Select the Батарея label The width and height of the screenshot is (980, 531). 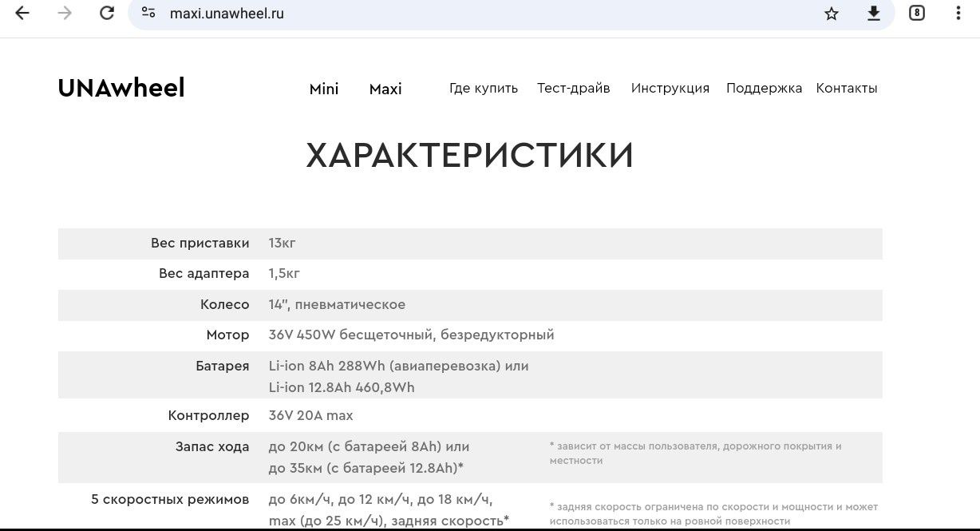coord(223,367)
